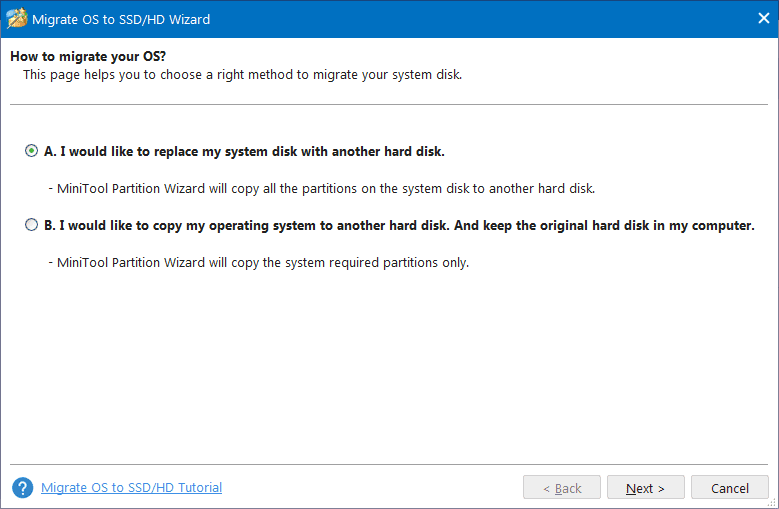
Task: Click the 'How to migrate your OS?' heading
Action: [75, 56]
